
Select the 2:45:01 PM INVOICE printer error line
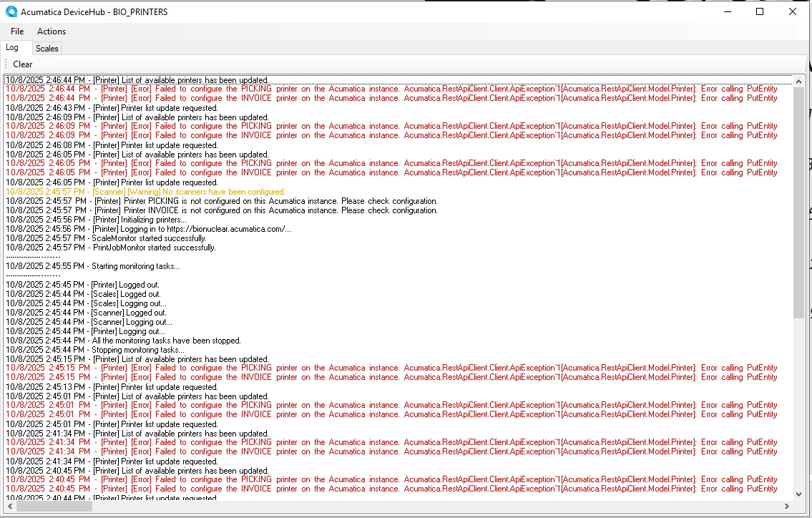click(391, 415)
